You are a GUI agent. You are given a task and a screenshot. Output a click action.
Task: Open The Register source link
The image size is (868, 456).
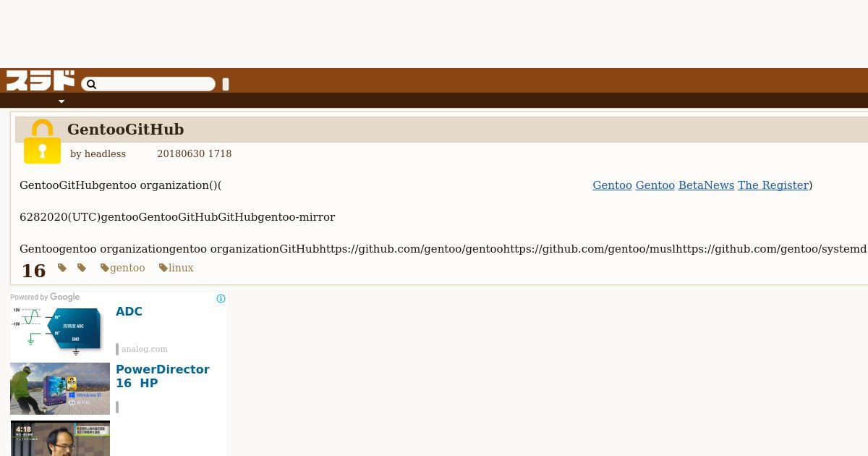(x=773, y=185)
